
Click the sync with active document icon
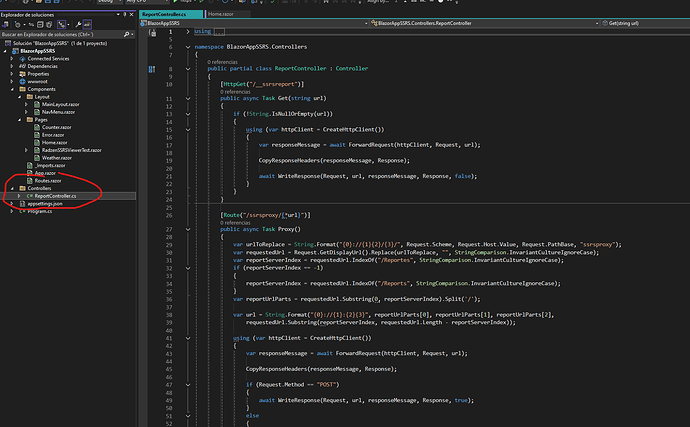[31, 25]
